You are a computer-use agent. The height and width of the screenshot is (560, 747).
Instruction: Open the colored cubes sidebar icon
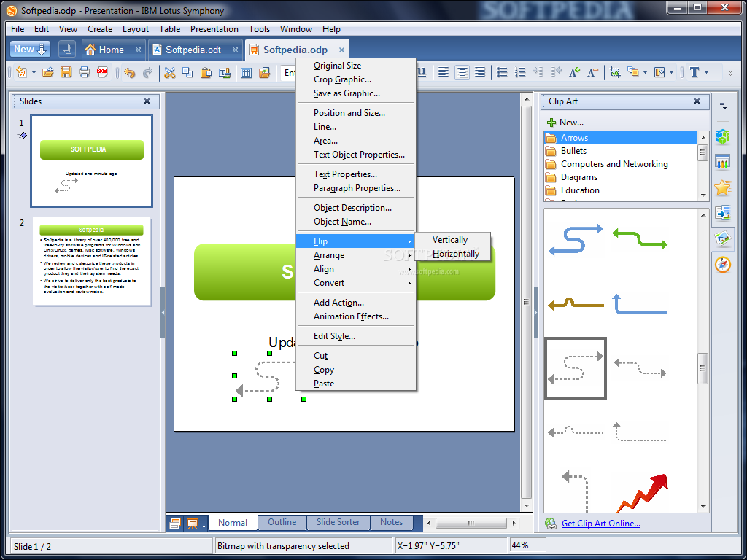pyautogui.click(x=723, y=136)
